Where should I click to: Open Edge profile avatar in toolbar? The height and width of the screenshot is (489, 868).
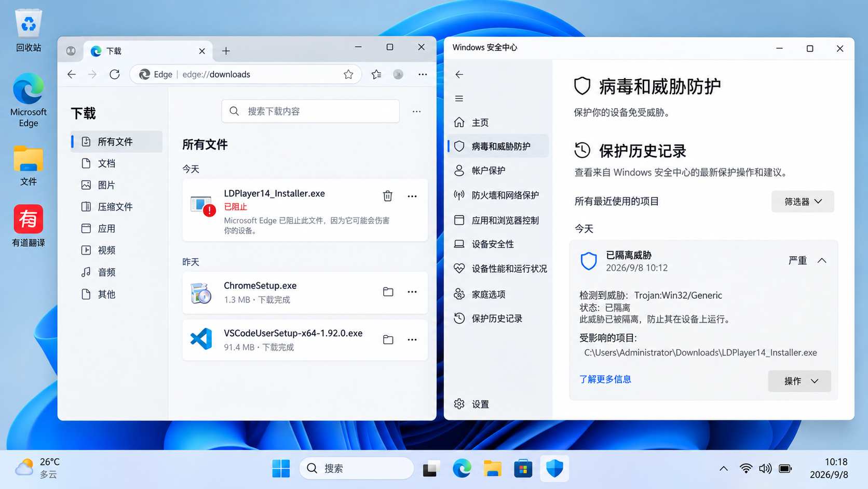tap(398, 74)
